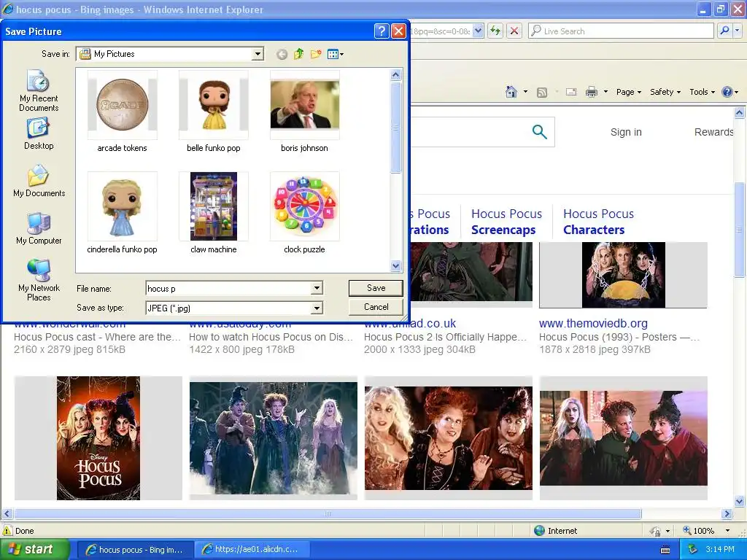Click the Help question mark in Save Picture
This screenshot has height=560, width=747.
[381, 31]
